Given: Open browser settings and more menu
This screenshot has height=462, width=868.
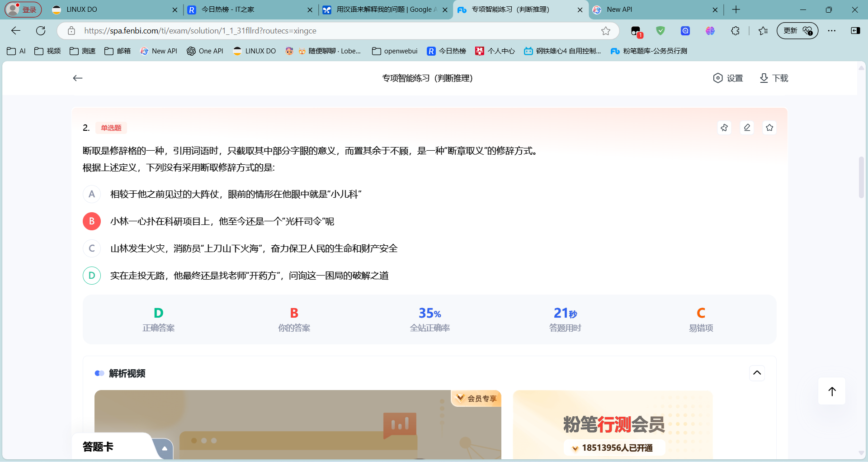Looking at the screenshot, I should [832, 31].
